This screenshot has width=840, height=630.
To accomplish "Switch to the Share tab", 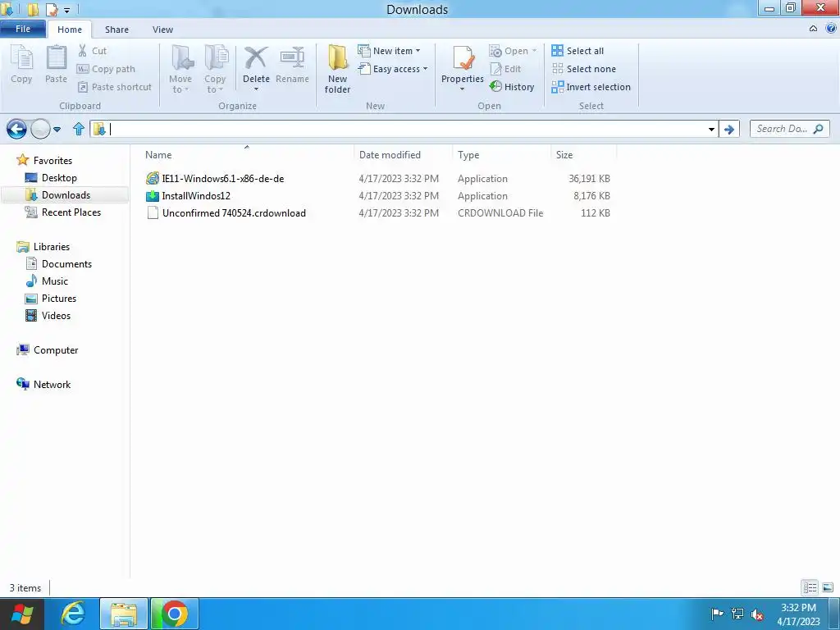I will [x=116, y=30].
